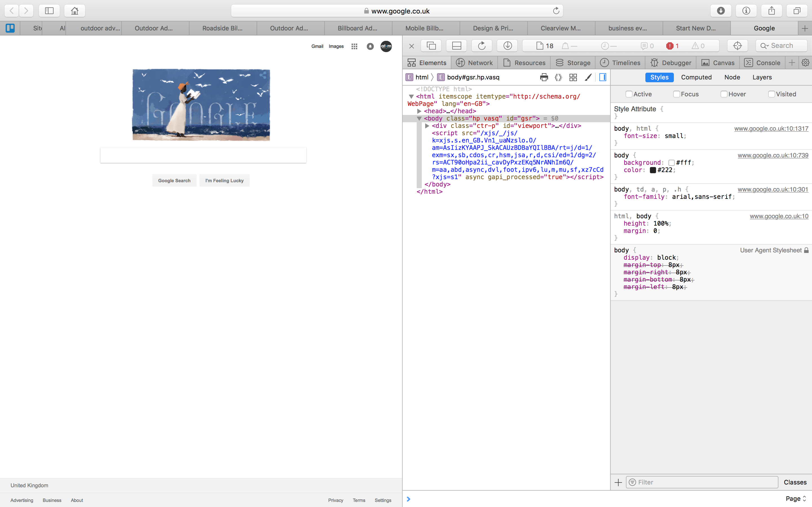Screen dimensions: 812x507
Task: Enable the Hover pseudo-class checkbox
Action: (724, 94)
